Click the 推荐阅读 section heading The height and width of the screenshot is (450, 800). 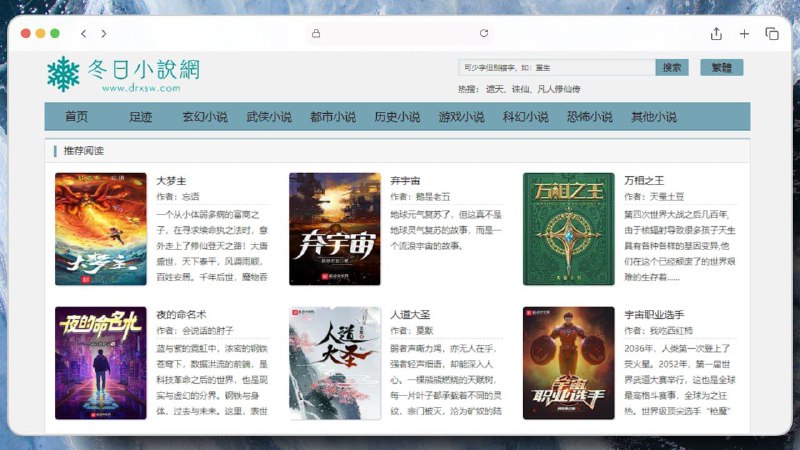point(83,151)
